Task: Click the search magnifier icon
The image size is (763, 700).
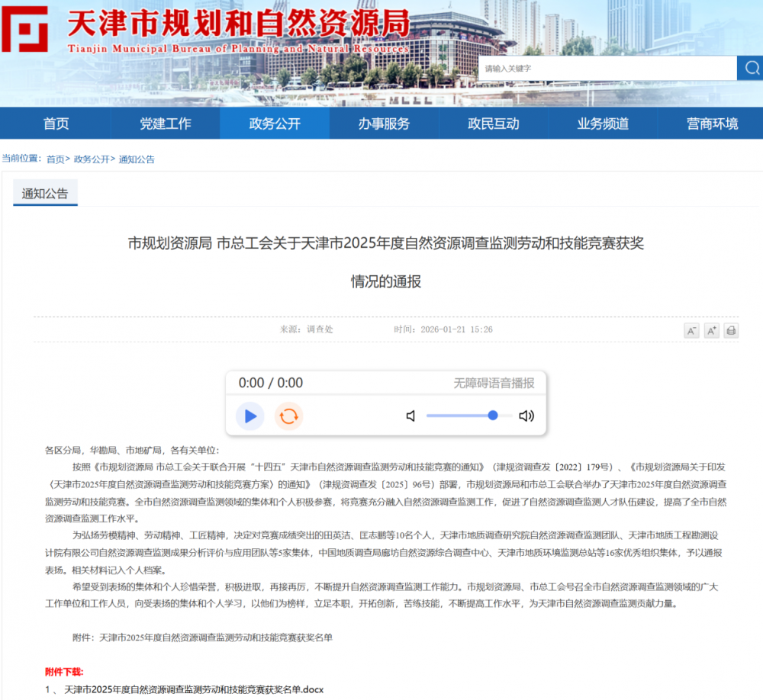Action: (x=750, y=68)
